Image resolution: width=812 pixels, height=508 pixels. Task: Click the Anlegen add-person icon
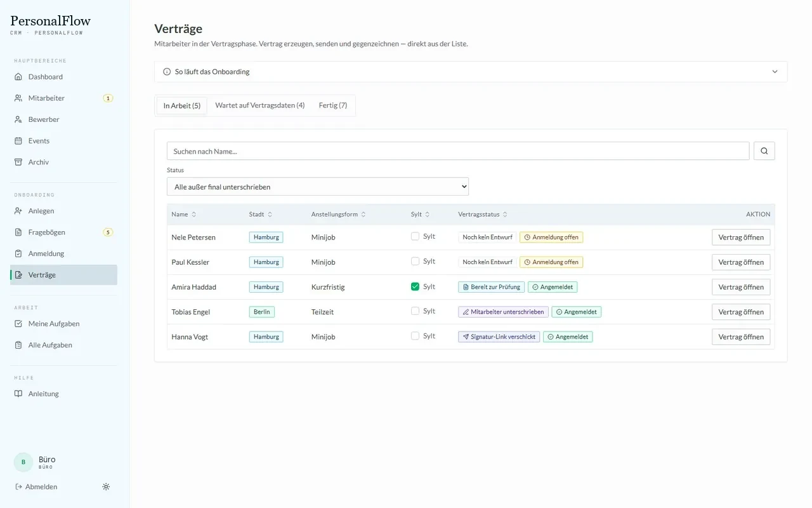pos(18,211)
